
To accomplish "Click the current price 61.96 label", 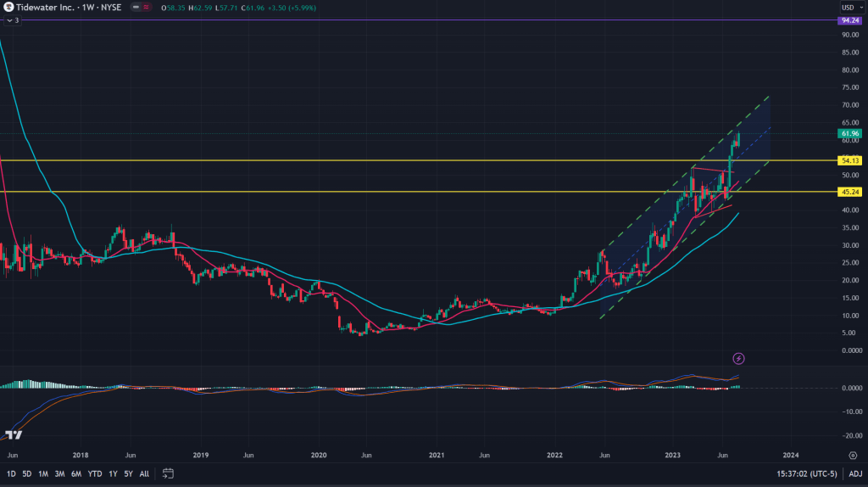I will click(849, 133).
